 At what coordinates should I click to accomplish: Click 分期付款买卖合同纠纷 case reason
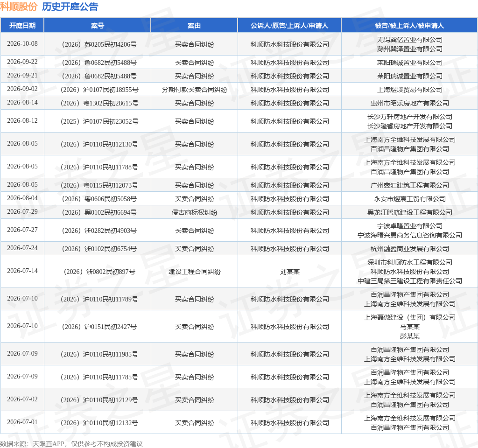195,90
